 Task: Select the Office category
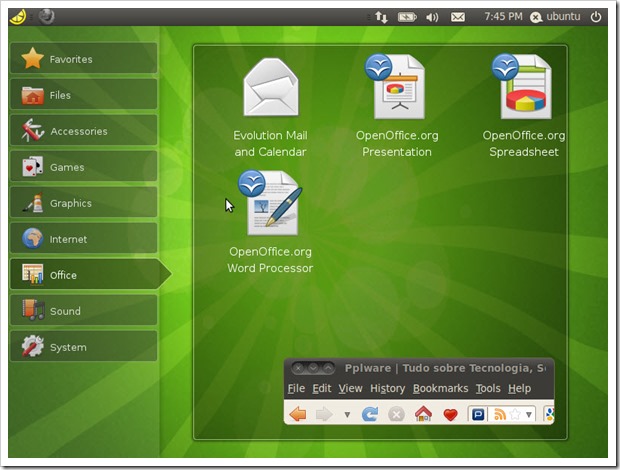point(90,275)
